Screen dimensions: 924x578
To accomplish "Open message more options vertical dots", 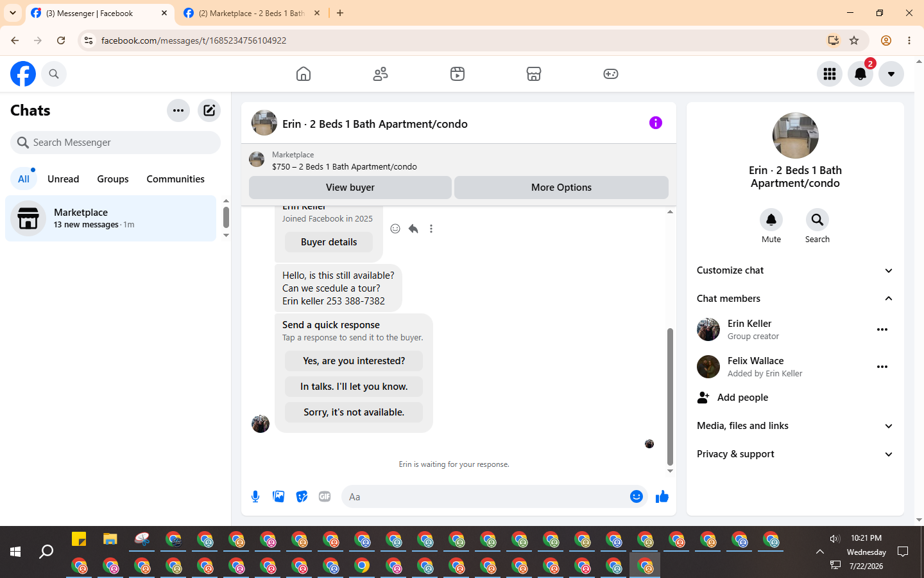I will pyautogui.click(x=431, y=229).
